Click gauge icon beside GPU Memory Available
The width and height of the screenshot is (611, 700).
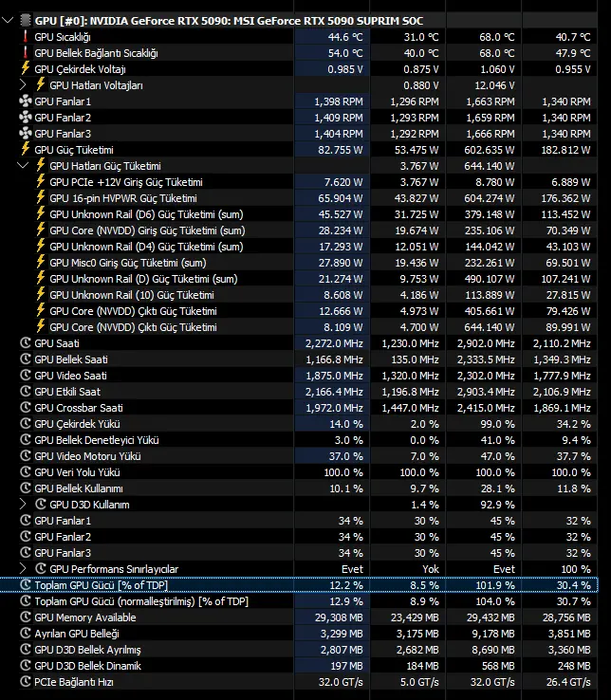click(26, 617)
